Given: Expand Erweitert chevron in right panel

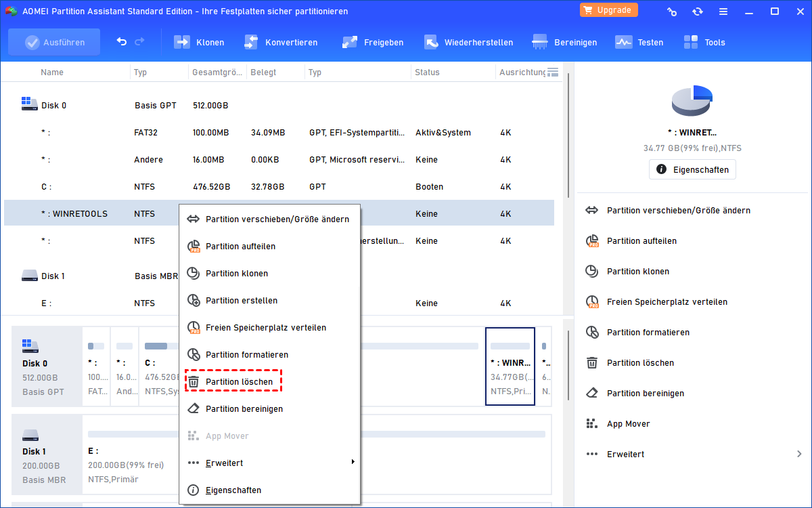Looking at the screenshot, I should (799, 454).
